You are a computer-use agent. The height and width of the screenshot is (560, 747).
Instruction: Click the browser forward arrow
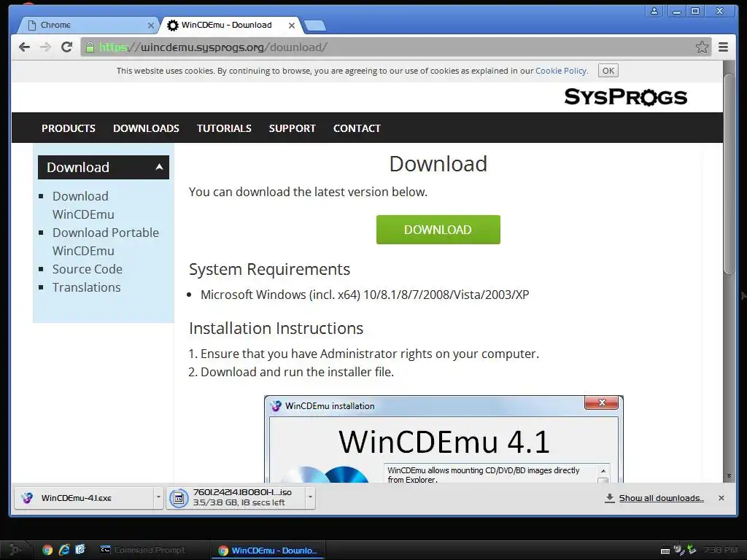(x=45, y=47)
